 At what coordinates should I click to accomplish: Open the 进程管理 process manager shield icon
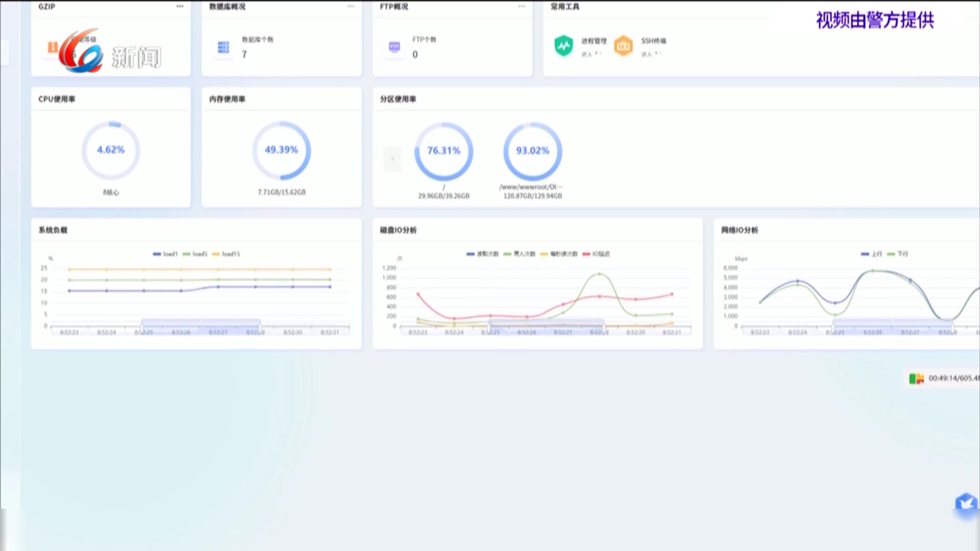pyautogui.click(x=563, y=46)
